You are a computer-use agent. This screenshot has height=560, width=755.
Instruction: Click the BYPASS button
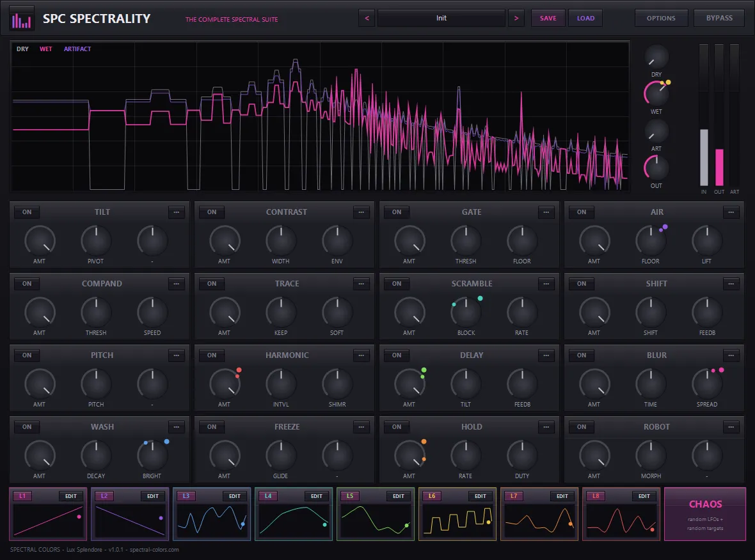tap(719, 19)
